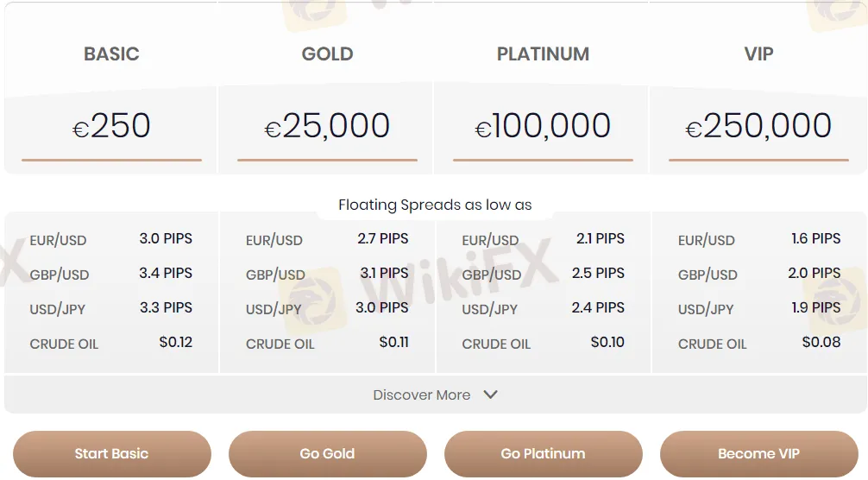Click the €100,000 Platinum deposit amount

pos(543,126)
